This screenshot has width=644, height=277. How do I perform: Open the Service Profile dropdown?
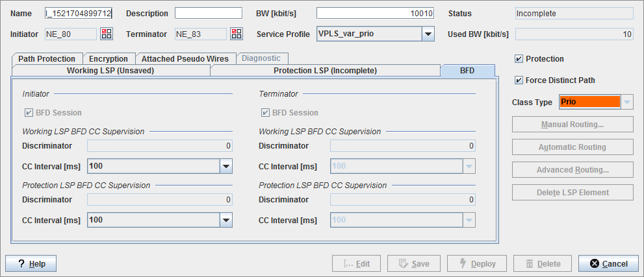pyautogui.click(x=428, y=34)
